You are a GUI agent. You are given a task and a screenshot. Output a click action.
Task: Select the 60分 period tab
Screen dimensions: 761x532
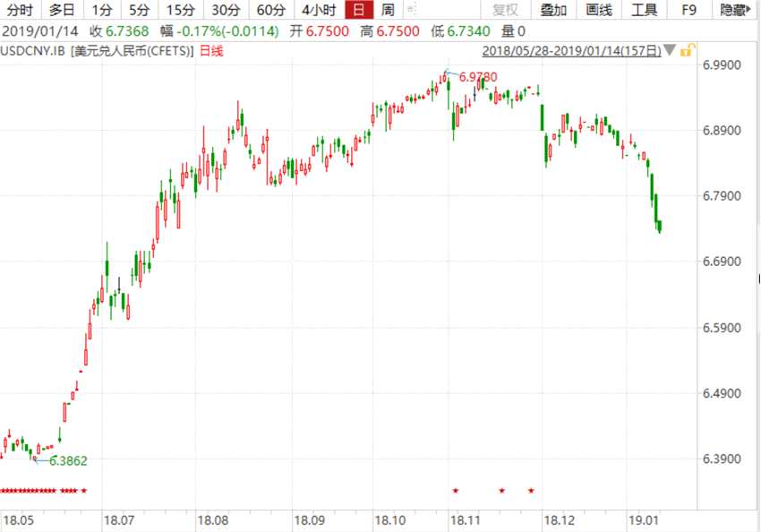(x=270, y=10)
